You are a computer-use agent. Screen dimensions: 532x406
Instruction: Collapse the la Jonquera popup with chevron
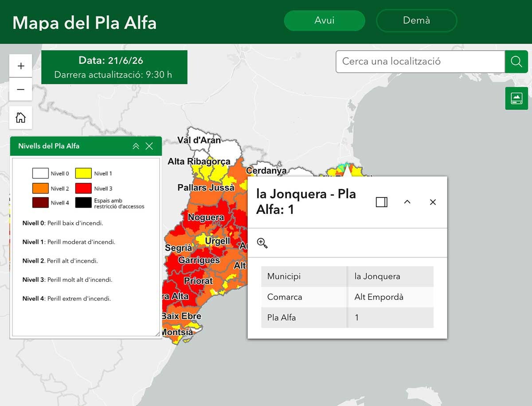(407, 202)
